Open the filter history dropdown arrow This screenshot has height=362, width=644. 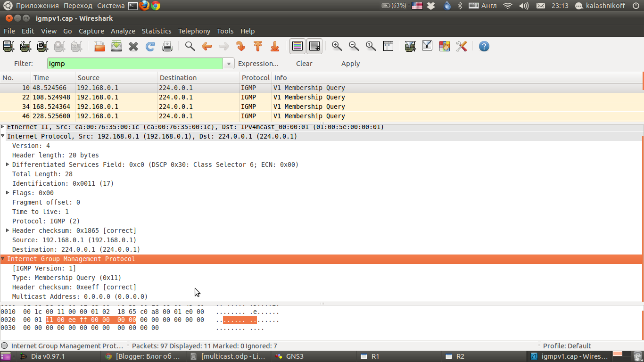tap(229, 64)
